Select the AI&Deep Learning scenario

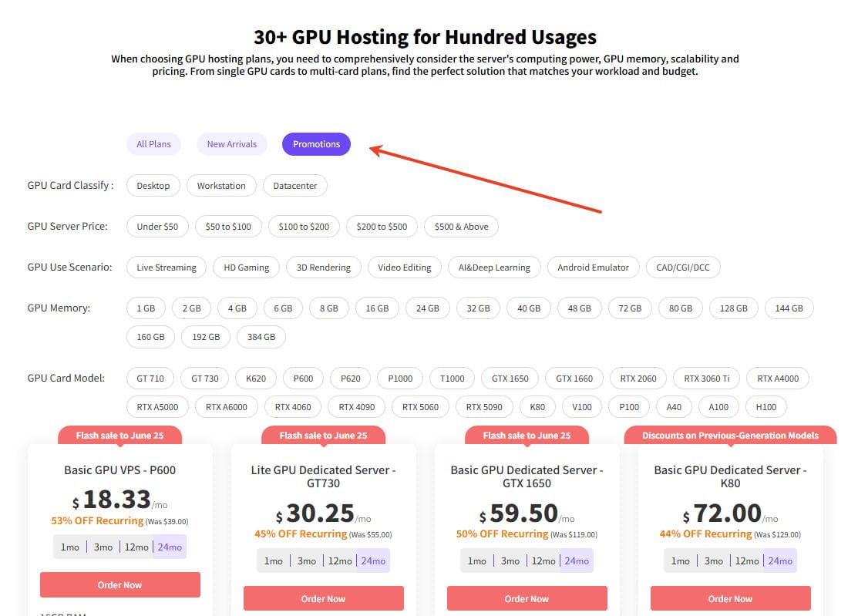pyautogui.click(x=494, y=268)
